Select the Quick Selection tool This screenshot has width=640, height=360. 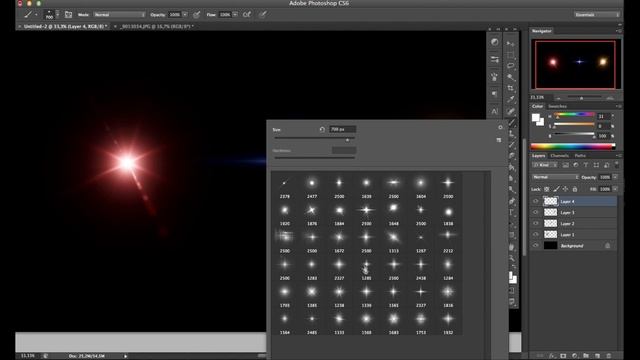511,77
